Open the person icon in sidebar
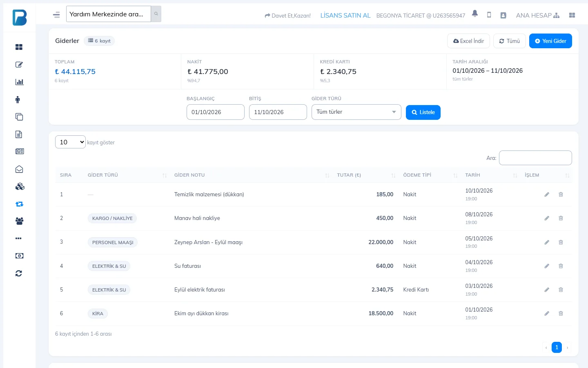 click(18, 99)
